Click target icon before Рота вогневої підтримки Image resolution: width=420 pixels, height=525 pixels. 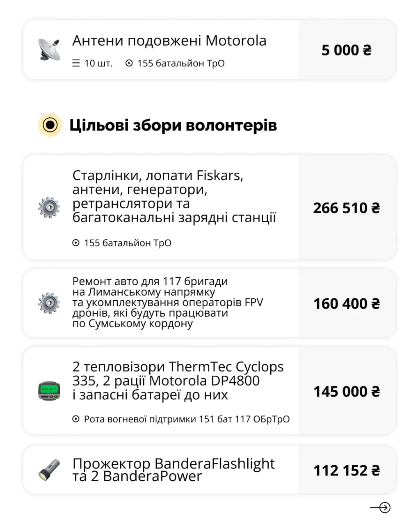[x=76, y=419]
